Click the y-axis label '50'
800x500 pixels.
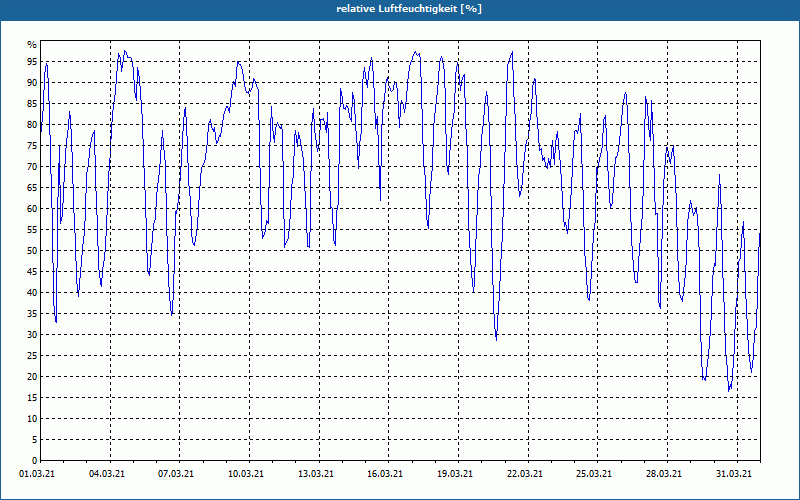(32, 251)
